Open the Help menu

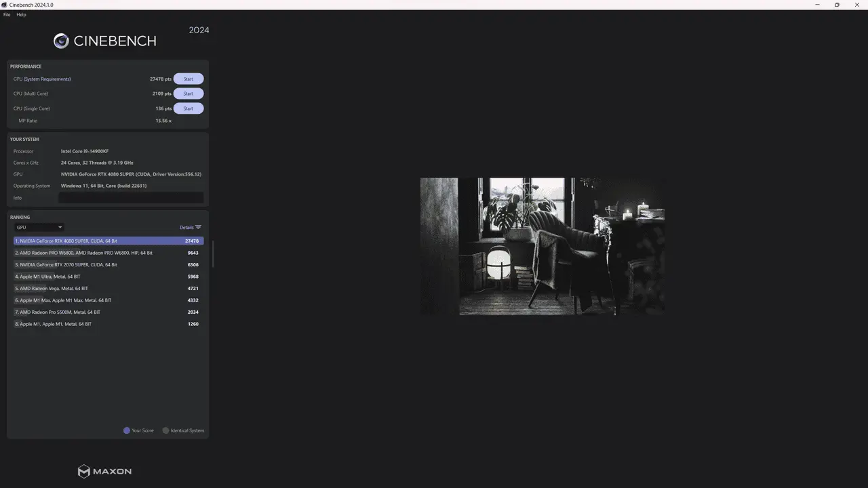click(21, 14)
